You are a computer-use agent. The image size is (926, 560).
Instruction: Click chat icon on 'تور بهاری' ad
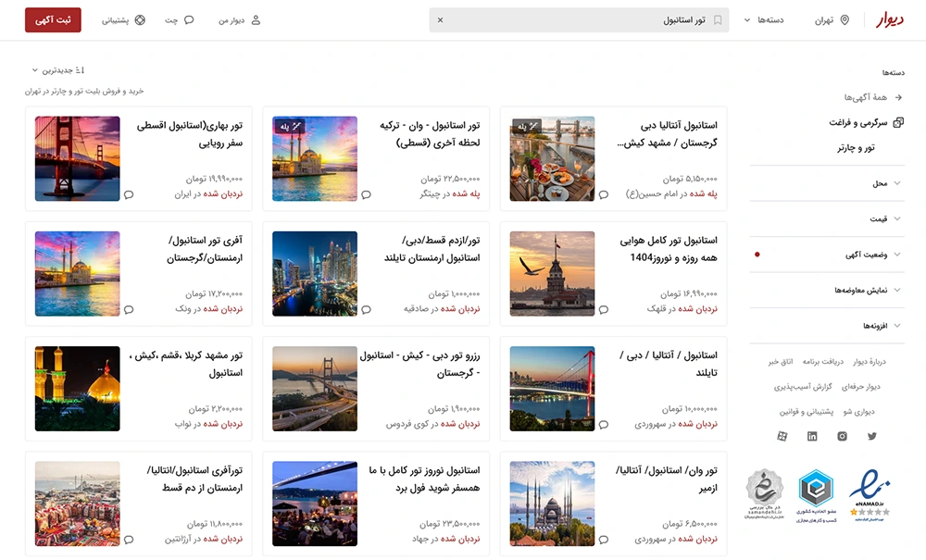[x=129, y=194]
